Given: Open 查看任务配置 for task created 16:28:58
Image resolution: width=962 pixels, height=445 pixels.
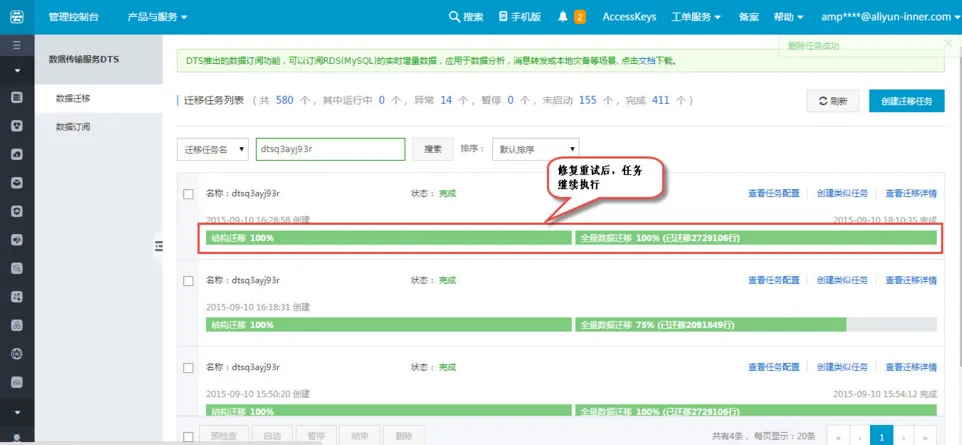Looking at the screenshot, I should pyautogui.click(x=774, y=193).
